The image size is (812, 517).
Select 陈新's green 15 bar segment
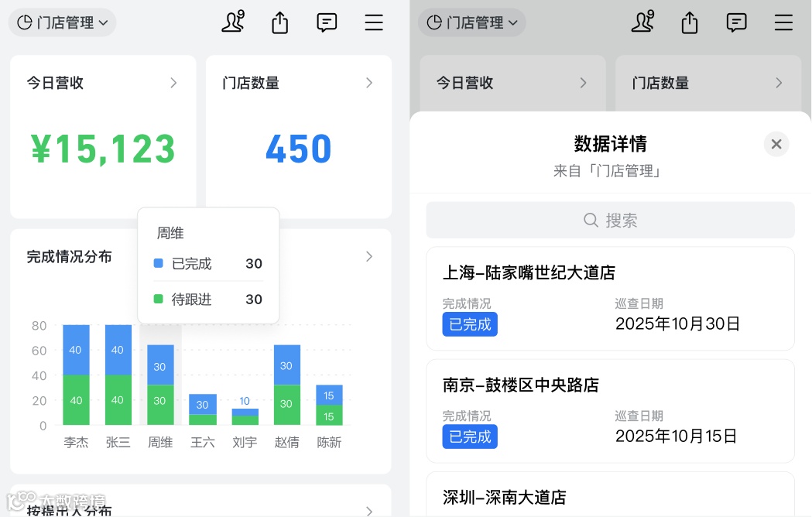tap(329, 416)
